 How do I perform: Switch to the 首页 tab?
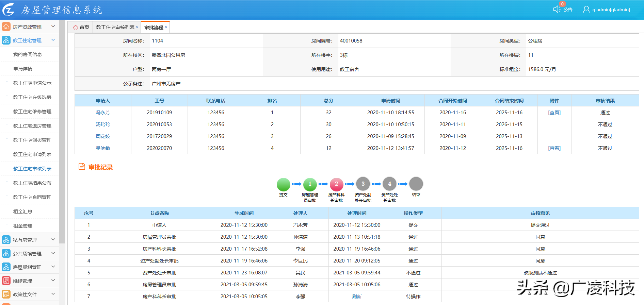point(81,27)
